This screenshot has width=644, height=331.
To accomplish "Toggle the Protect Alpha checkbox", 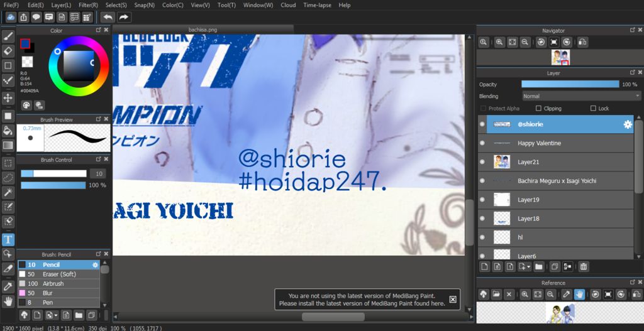I will click(x=483, y=109).
